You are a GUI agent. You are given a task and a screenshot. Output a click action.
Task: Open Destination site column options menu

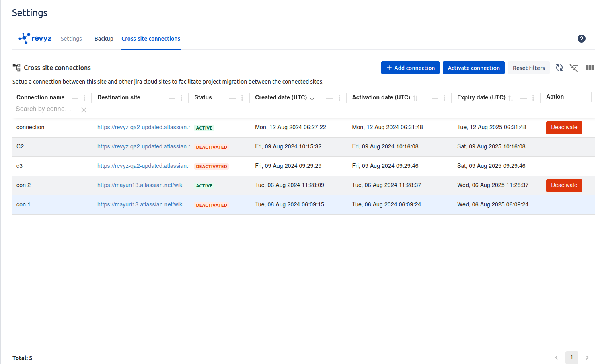point(181,98)
